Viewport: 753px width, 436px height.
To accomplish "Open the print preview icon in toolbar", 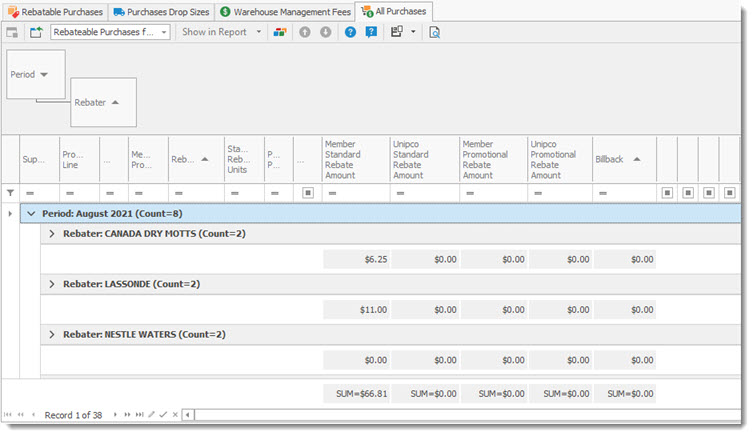I will (434, 32).
